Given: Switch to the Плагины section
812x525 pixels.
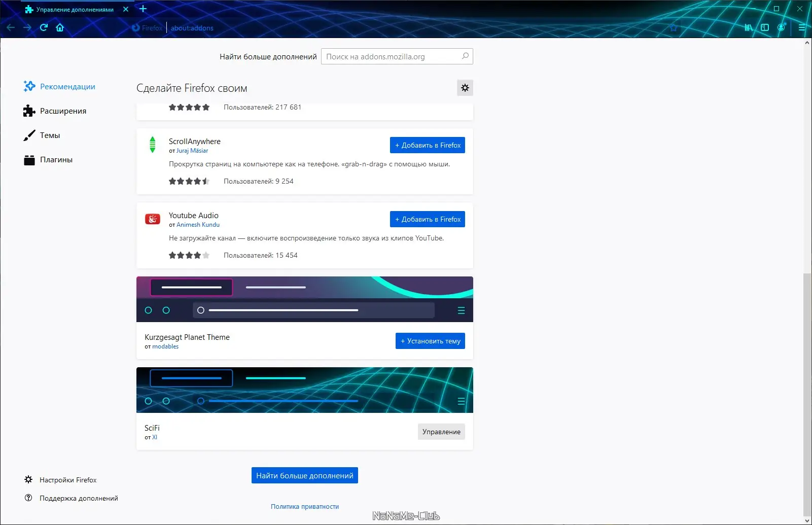Looking at the screenshot, I should (48, 160).
